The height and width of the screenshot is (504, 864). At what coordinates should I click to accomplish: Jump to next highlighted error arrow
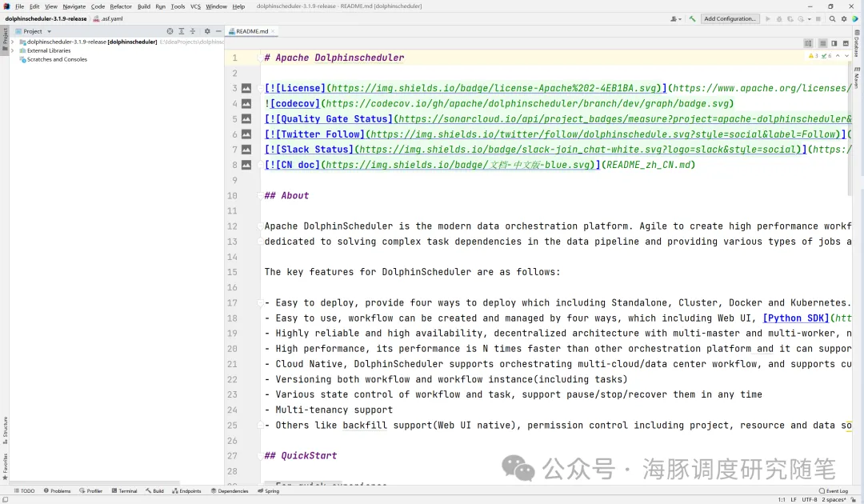coord(847,56)
